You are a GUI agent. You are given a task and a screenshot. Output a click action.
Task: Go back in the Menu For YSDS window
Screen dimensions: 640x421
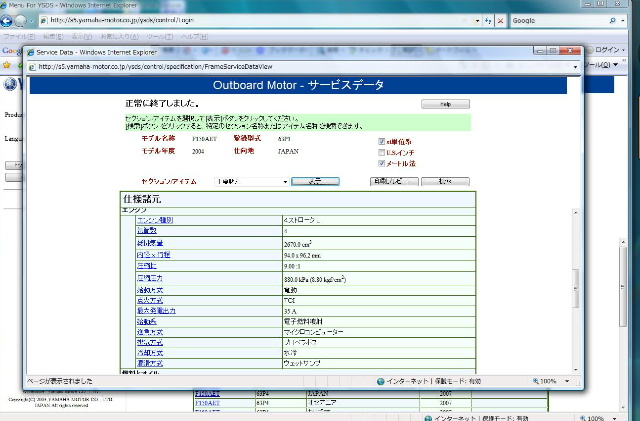point(7,20)
